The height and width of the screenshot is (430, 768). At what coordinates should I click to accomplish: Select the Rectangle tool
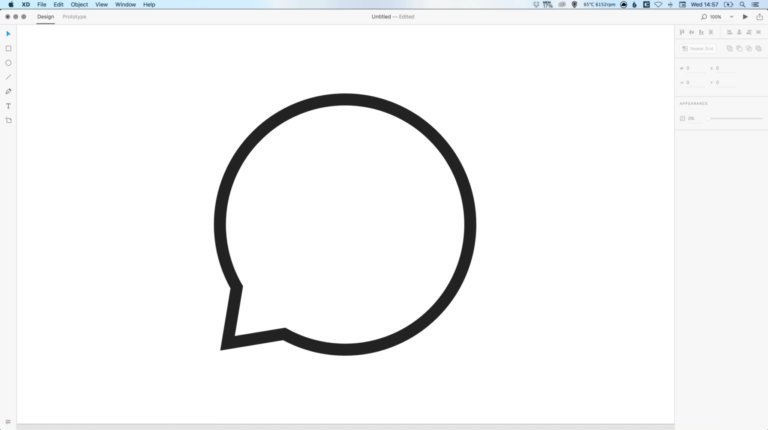pos(8,48)
